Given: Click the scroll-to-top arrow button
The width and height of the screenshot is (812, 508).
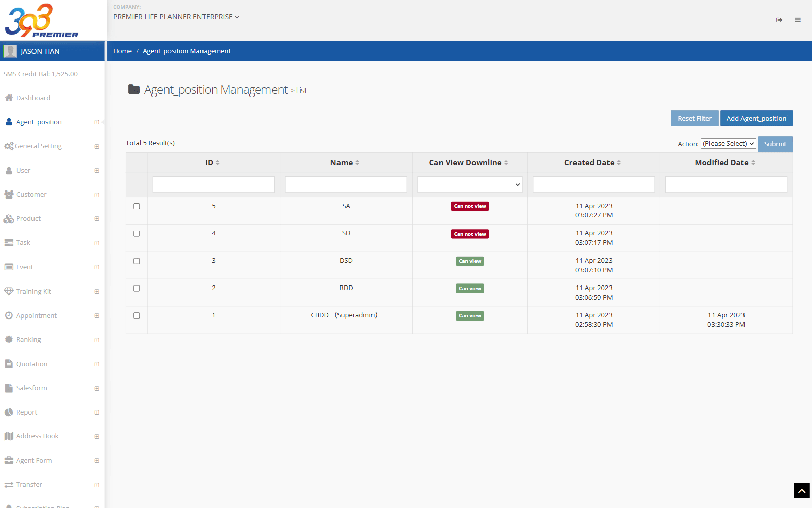Looking at the screenshot, I should click(x=802, y=490).
